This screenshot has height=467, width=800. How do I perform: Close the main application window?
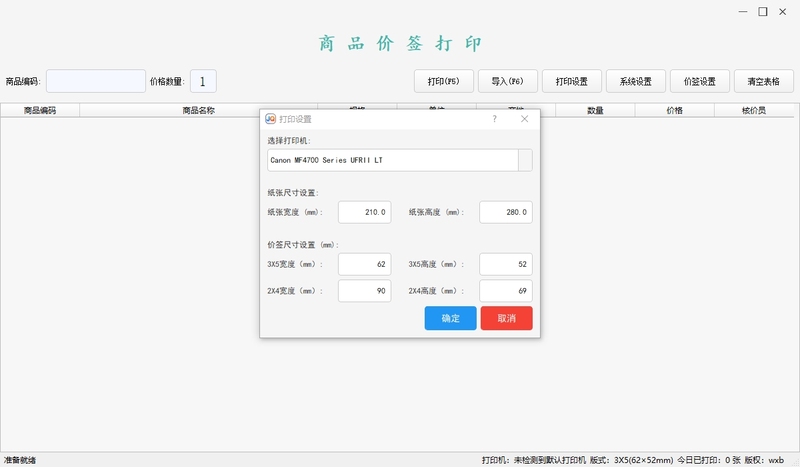click(x=783, y=12)
